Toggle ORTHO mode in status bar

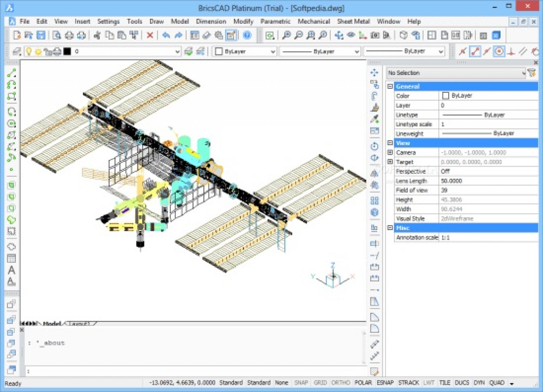[341, 383]
